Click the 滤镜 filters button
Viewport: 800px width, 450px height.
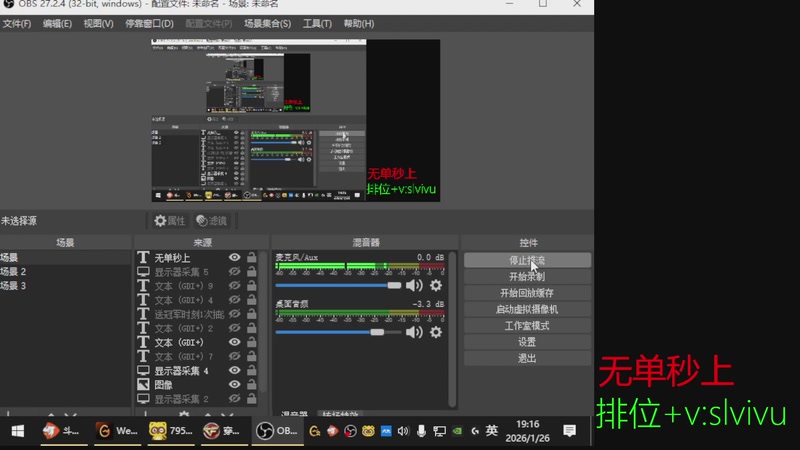(212, 220)
